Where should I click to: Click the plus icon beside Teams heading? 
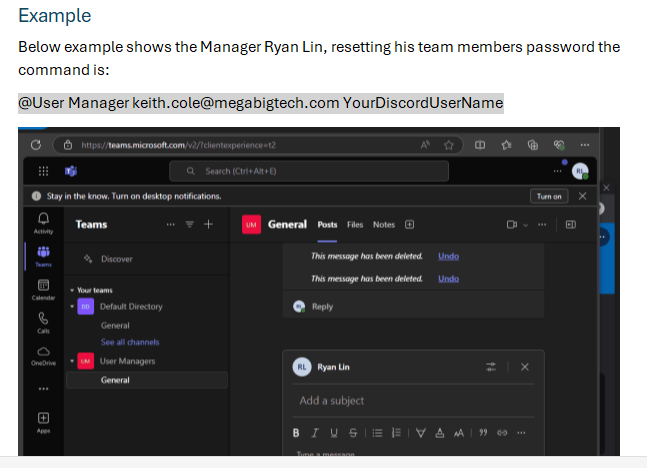[x=208, y=225]
